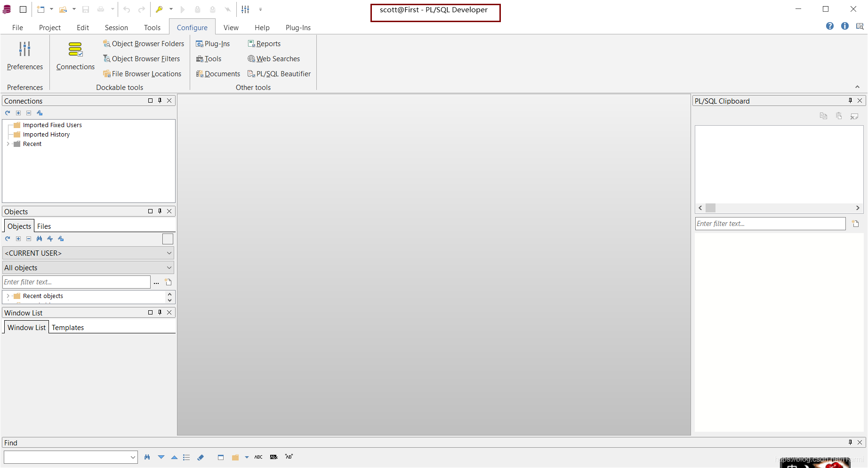This screenshot has width=868, height=468.
Task: Open the New file toolbar icon
Action: [41, 9]
